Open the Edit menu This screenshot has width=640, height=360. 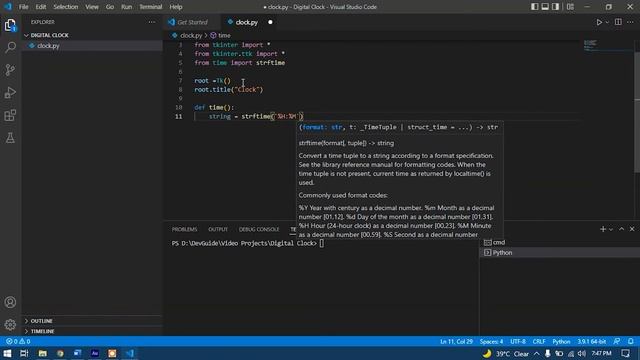tap(40, 7)
